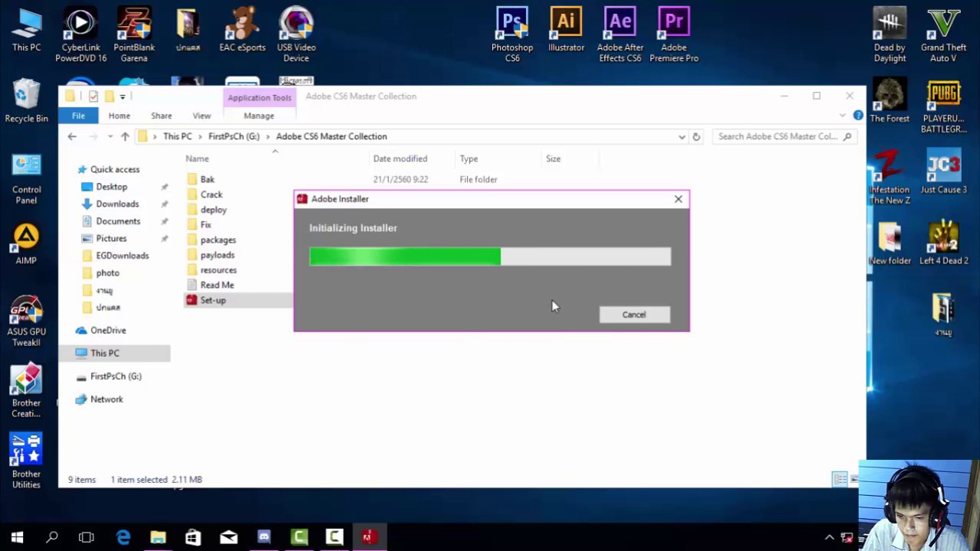Select the Bak folder
The image size is (980, 551).
tap(207, 179)
